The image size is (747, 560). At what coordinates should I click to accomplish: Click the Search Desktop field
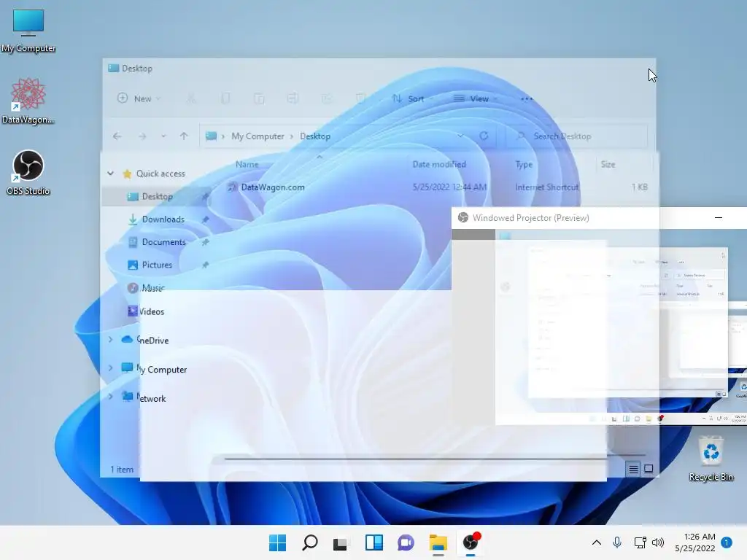(x=576, y=136)
